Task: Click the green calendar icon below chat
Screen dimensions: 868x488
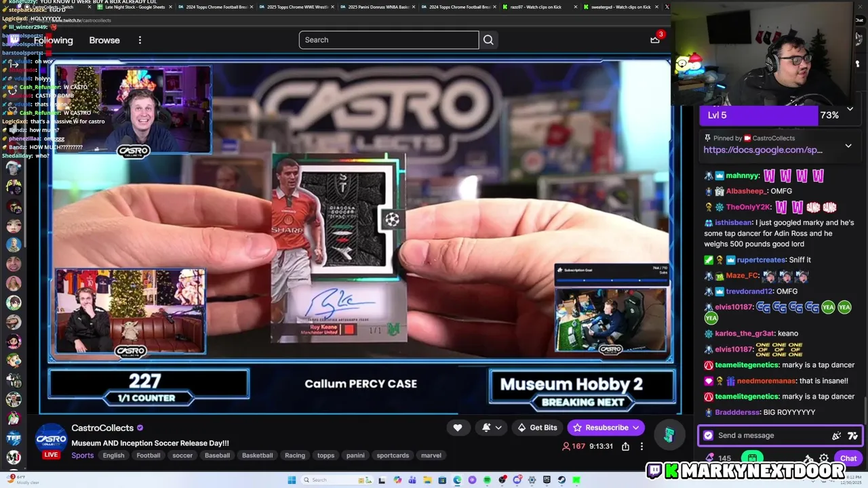Action: [x=753, y=459]
